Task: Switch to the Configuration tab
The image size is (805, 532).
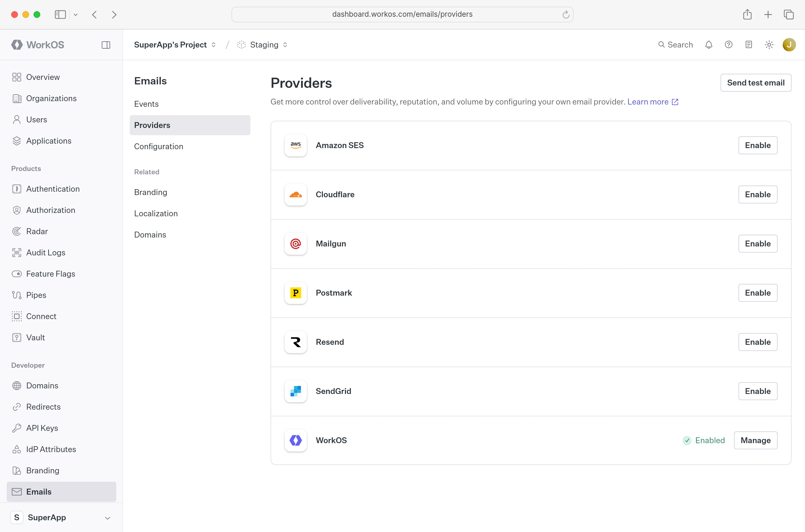Action: tap(190, 147)
